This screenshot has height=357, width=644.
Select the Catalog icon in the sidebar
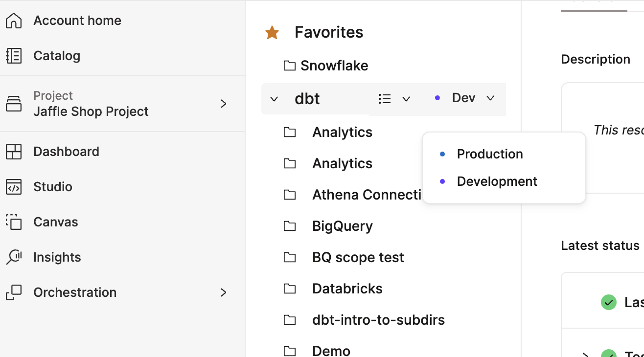coord(13,55)
